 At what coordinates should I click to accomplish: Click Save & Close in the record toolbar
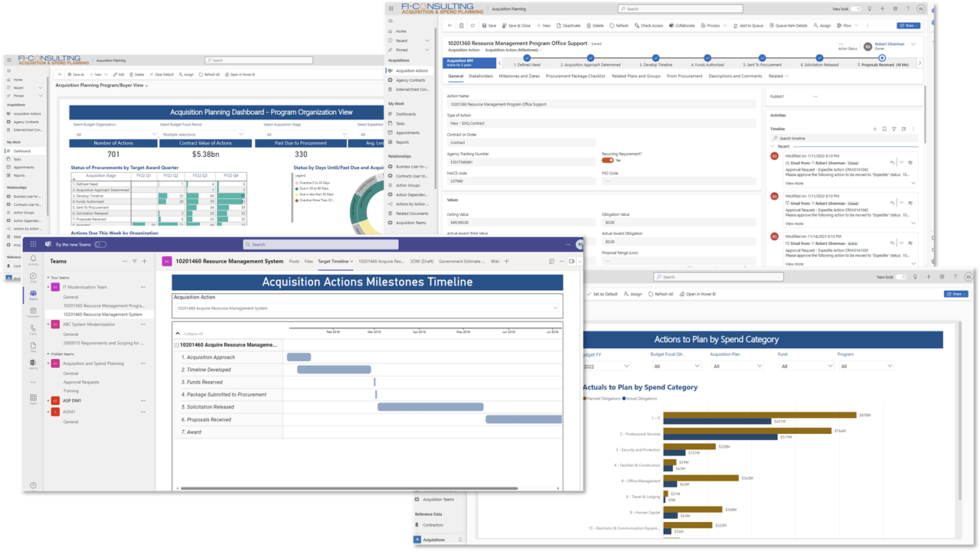pyautogui.click(x=517, y=25)
